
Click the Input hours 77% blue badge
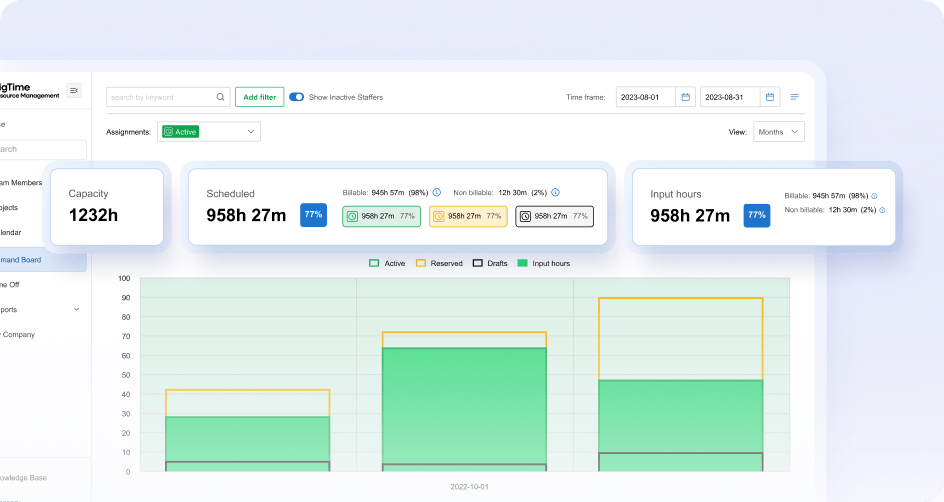pos(757,215)
